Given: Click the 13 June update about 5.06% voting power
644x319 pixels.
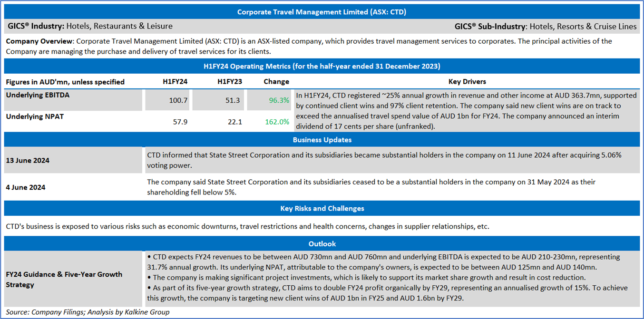Looking at the screenshot, I should (384, 160).
